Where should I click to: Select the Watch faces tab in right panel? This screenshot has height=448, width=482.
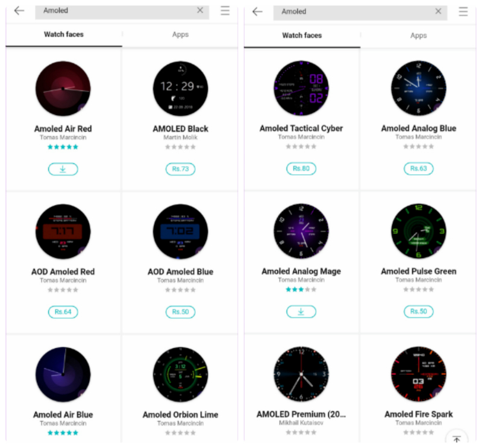tap(302, 36)
